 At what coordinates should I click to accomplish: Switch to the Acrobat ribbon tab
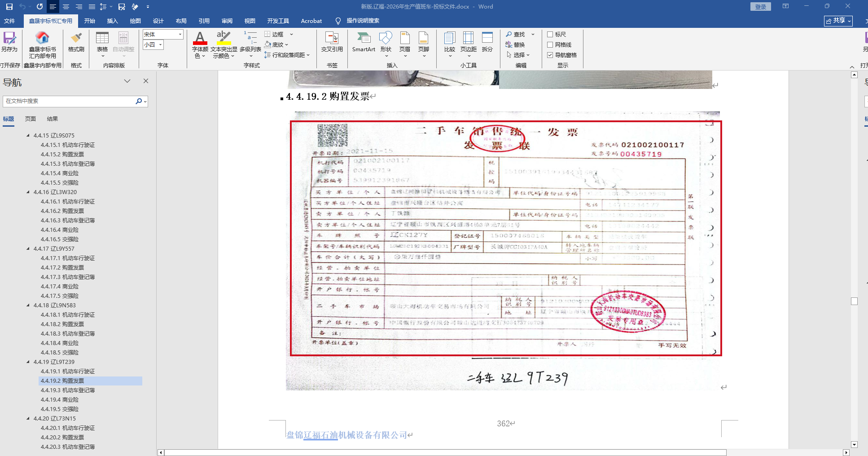pyautogui.click(x=311, y=21)
